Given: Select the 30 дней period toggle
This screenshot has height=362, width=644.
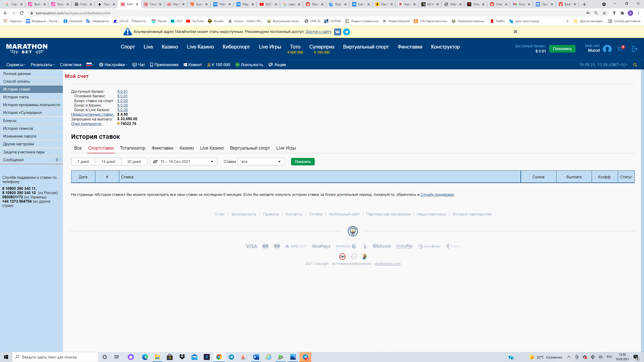Looking at the screenshot, I should coord(134,162).
